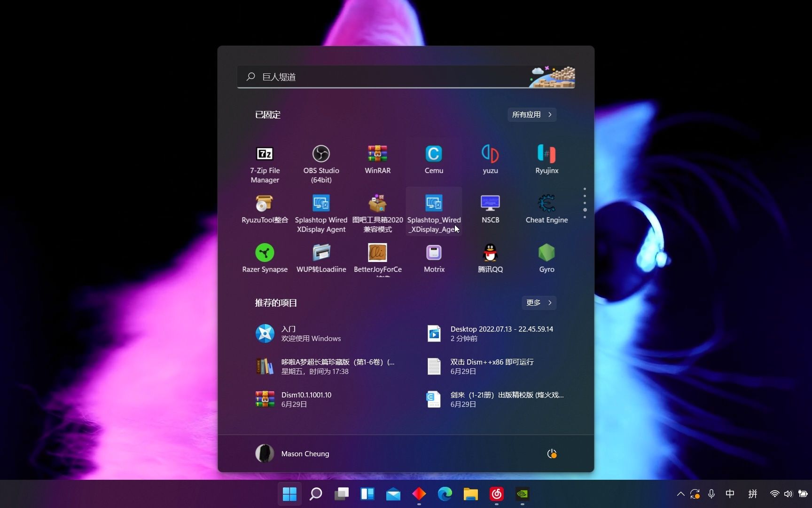The width and height of the screenshot is (812, 508).
Task: Switch input language 中 indicator
Action: coord(730,494)
